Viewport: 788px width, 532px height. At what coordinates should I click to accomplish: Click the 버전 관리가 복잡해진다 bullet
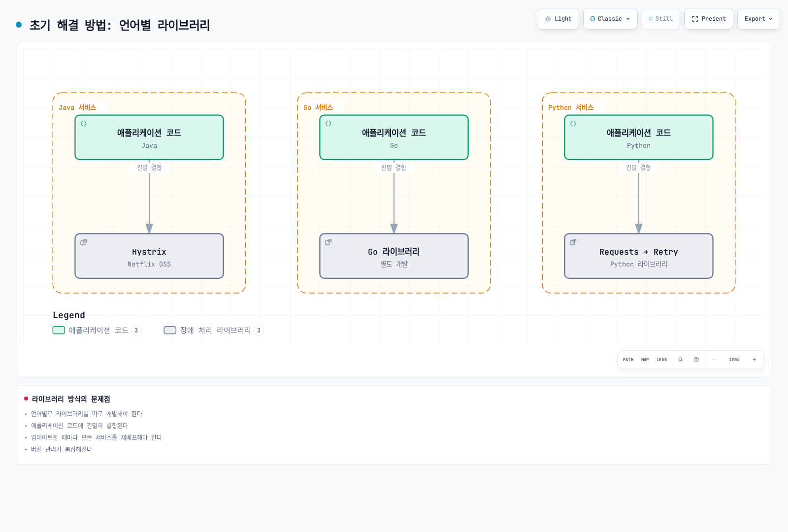[62, 449]
